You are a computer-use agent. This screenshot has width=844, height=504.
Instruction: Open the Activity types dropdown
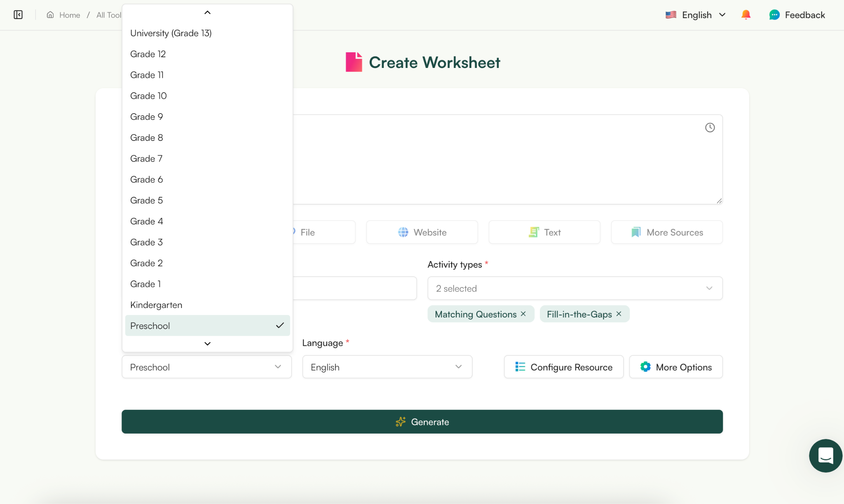[574, 288]
